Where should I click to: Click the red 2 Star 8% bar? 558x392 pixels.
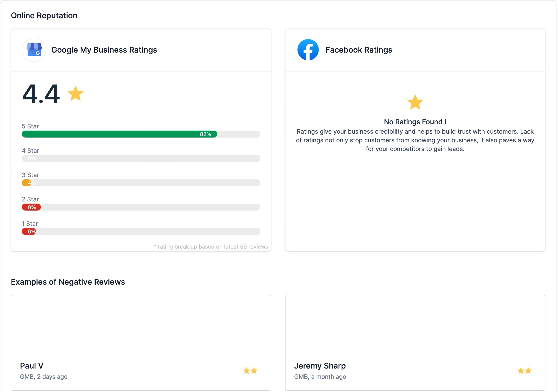pos(31,207)
